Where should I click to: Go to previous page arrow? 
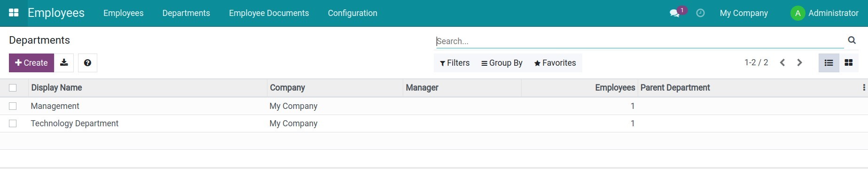782,62
